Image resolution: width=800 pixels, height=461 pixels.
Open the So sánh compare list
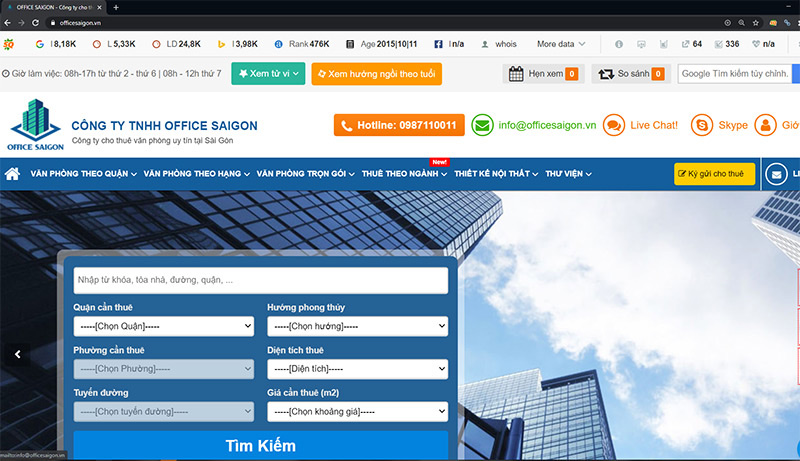631,73
